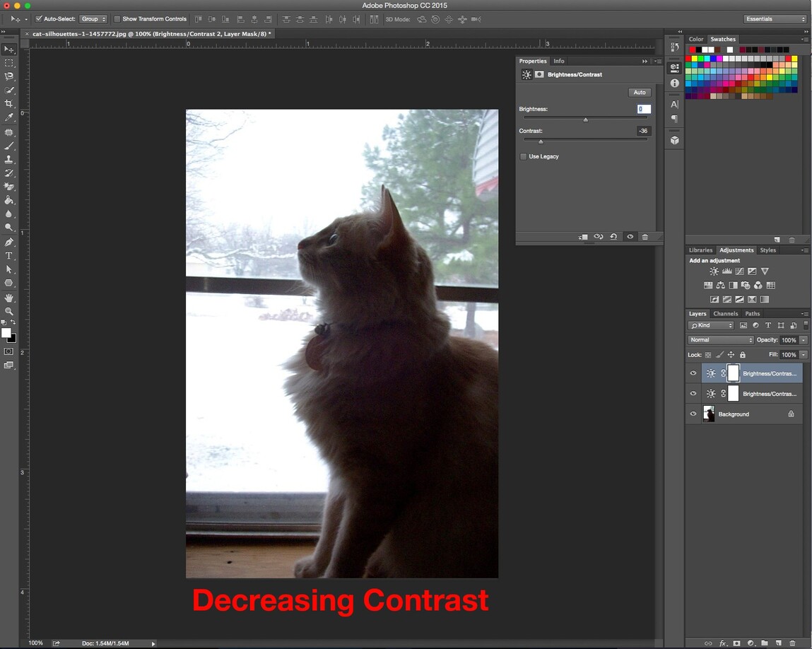Select the Eraser tool
812x649 pixels.
coord(8,187)
